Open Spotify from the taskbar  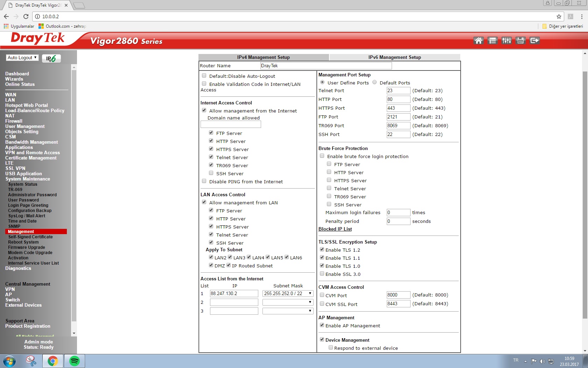tap(74, 361)
